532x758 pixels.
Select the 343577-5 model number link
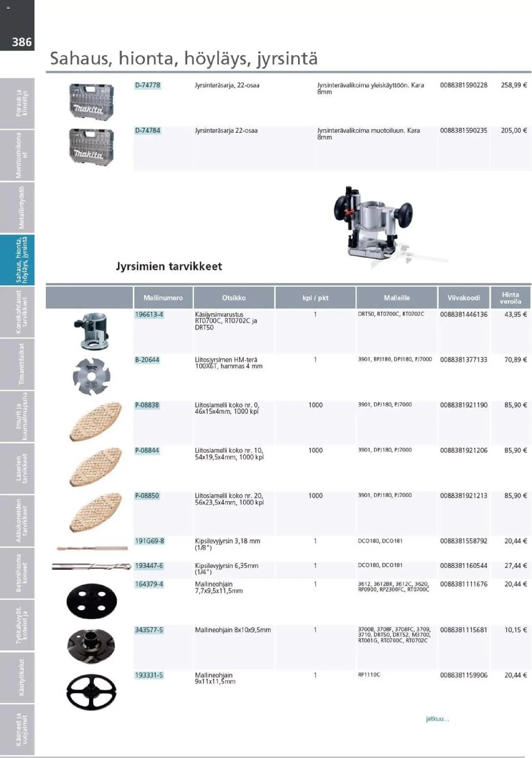[x=149, y=630]
